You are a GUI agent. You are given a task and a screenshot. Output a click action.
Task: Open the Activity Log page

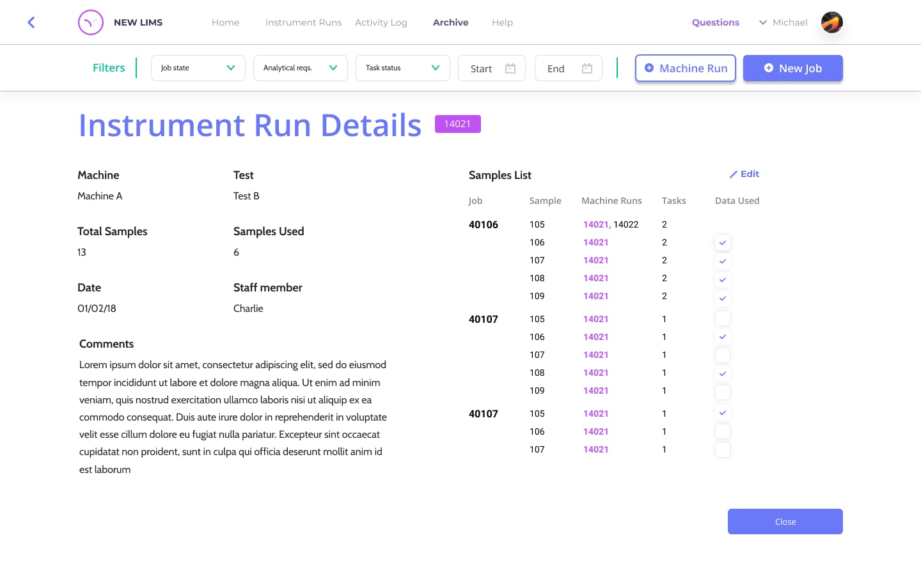(x=381, y=22)
